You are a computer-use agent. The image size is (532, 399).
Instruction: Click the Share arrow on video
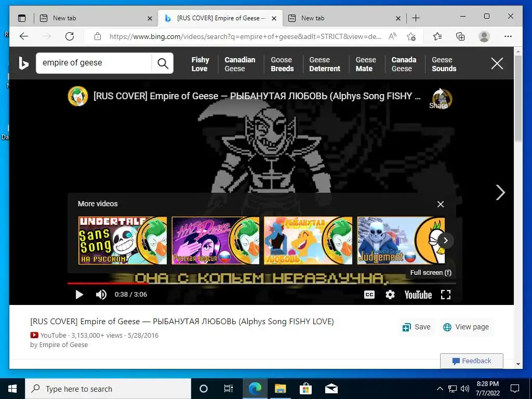pos(440,99)
